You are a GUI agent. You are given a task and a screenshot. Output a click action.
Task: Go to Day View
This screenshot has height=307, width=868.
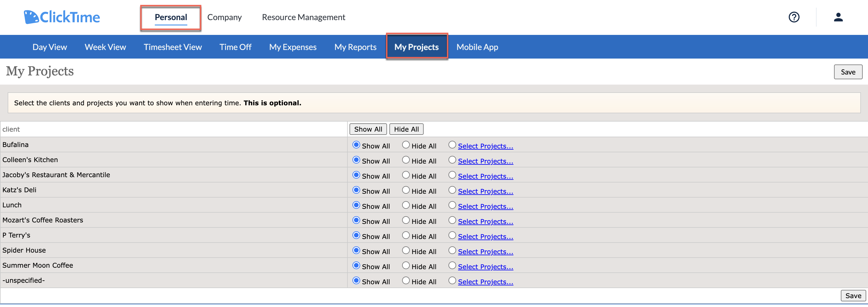50,47
